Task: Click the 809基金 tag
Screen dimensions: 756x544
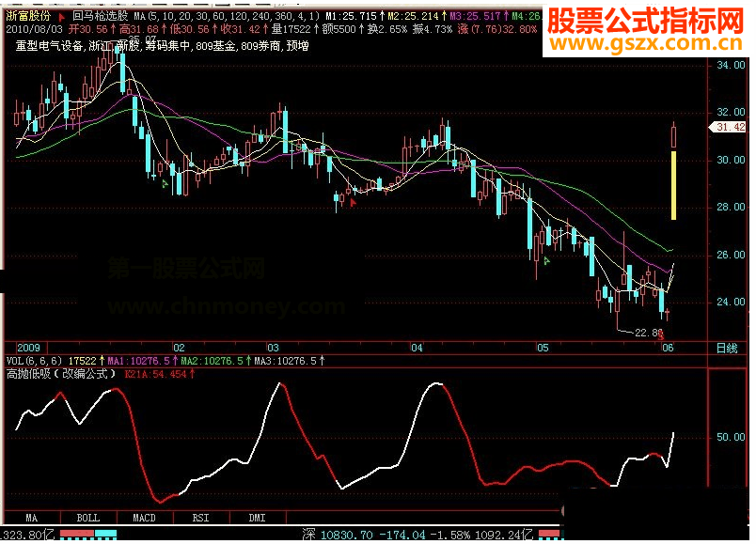Action: (215, 46)
